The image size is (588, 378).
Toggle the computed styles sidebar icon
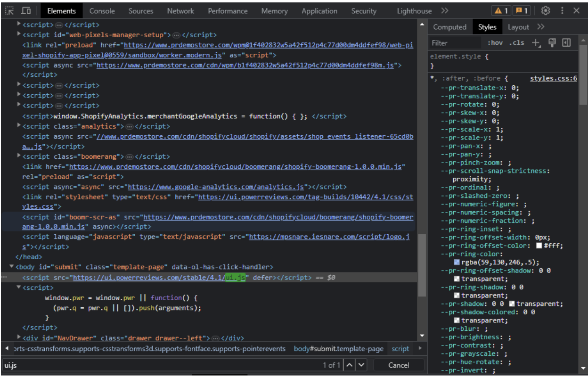tap(566, 43)
